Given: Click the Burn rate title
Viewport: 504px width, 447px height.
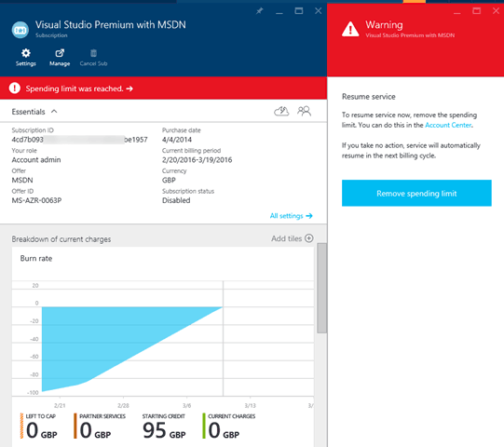Looking at the screenshot, I should 36,258.
